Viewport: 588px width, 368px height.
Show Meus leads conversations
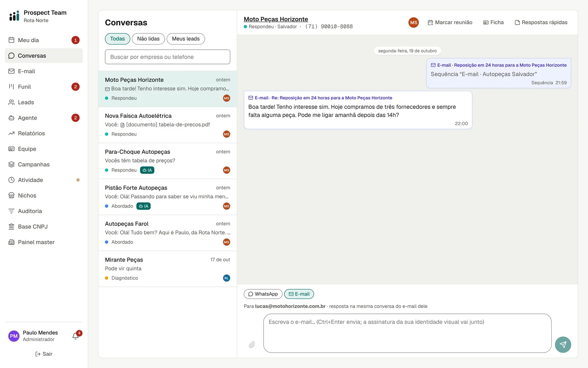click(x=186, y=39)
